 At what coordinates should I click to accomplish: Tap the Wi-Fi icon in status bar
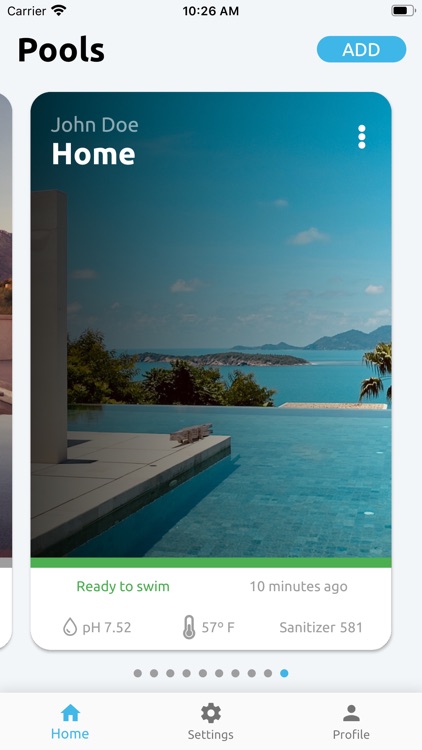[x=59, y=11]
